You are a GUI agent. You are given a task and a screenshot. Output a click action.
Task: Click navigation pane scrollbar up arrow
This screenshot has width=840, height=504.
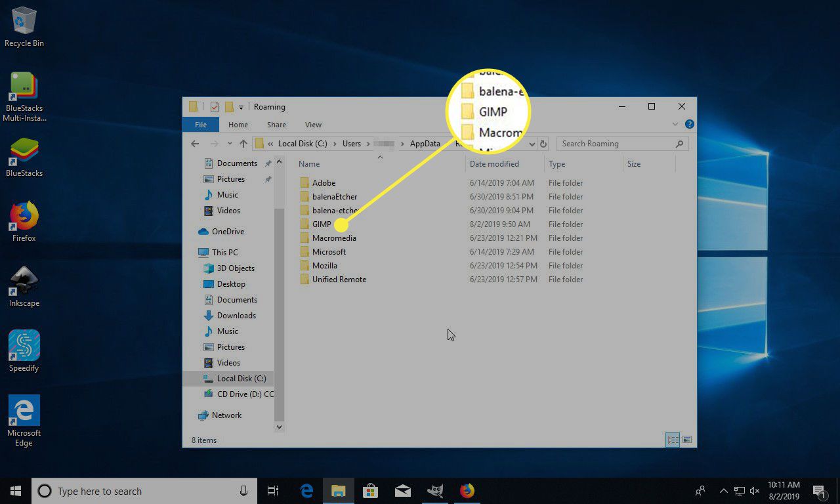pos(279,161)
